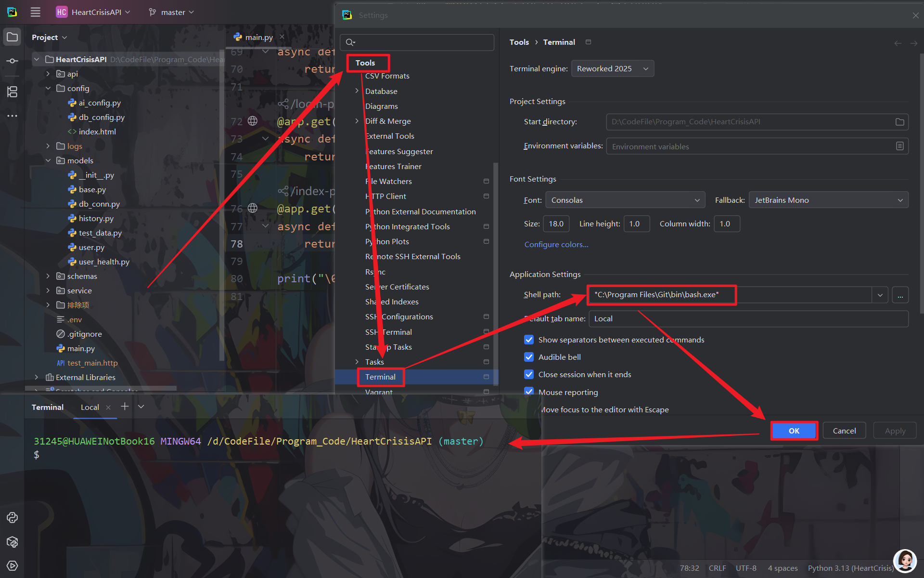
Task: Expand the Diff & Merge settings node
Action: point(357,121)
